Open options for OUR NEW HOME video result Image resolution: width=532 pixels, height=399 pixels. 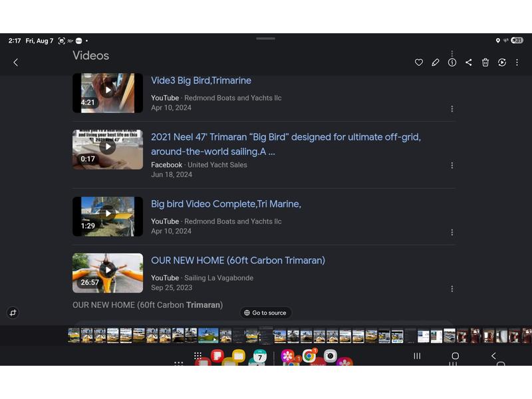pyautogui.click(x=452, y=289)
